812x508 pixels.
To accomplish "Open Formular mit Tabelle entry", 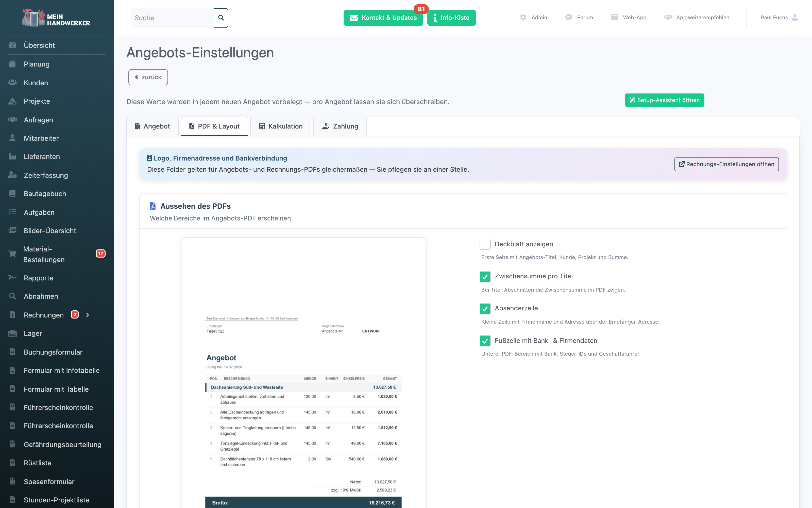I will click(x=56, y=389).
